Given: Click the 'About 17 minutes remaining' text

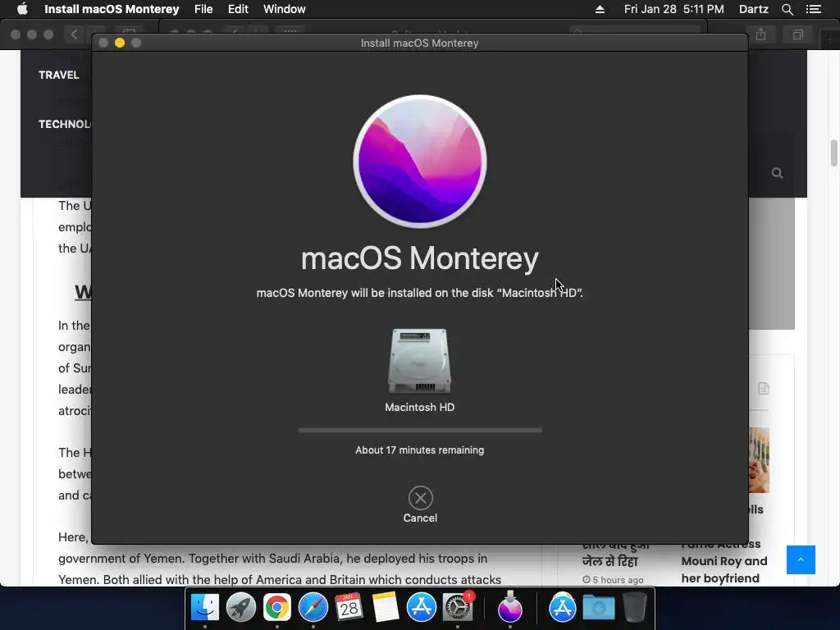Looking at the screenshot, I should (x=419, y=450).
